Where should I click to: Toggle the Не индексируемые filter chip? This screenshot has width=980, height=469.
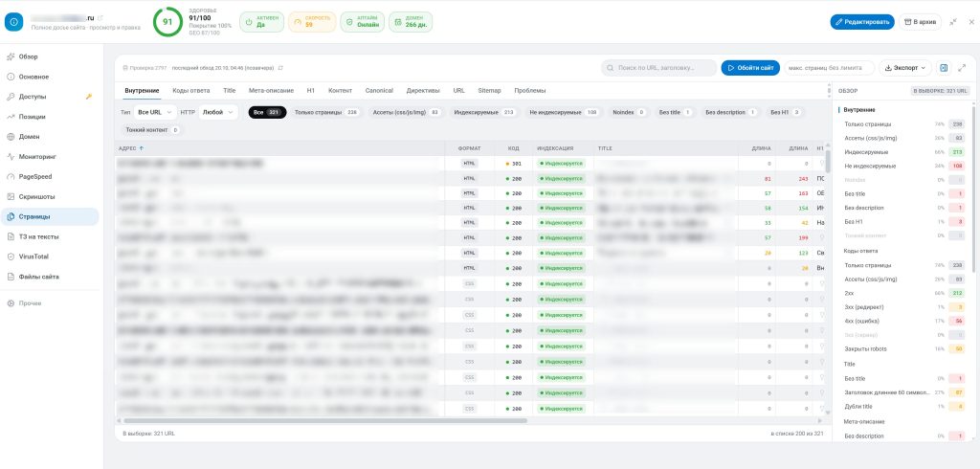pos(564,113)
